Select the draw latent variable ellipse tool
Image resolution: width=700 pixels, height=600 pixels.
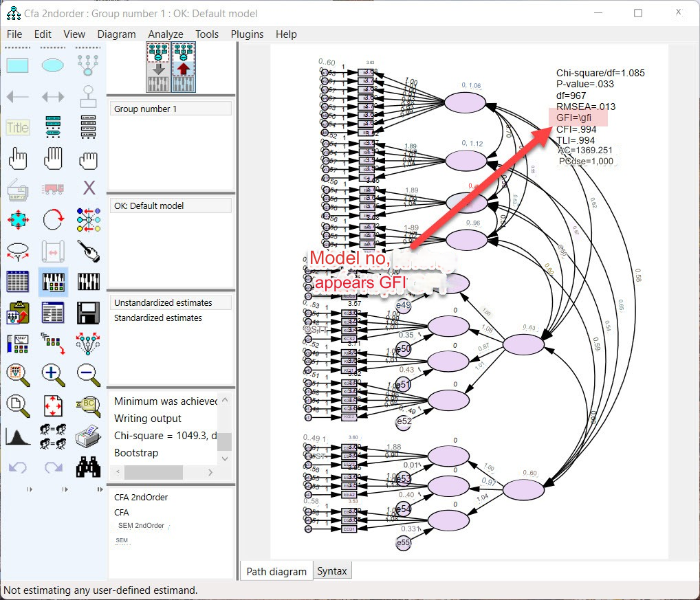click(x=53, y=65)
